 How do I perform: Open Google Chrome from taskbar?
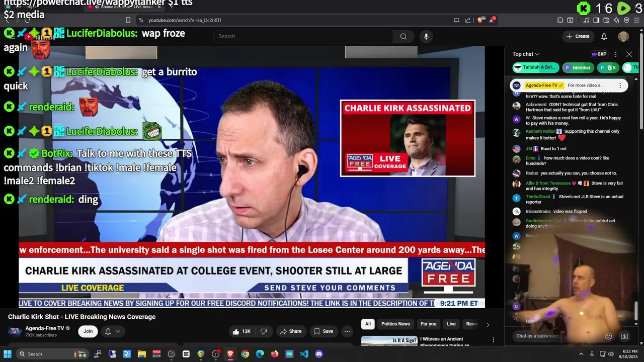click(245, 354)
